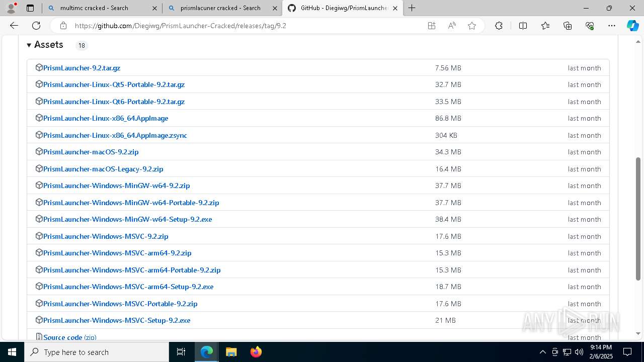
Task: Toggle split screen view icon
Action: click(523, 26)
